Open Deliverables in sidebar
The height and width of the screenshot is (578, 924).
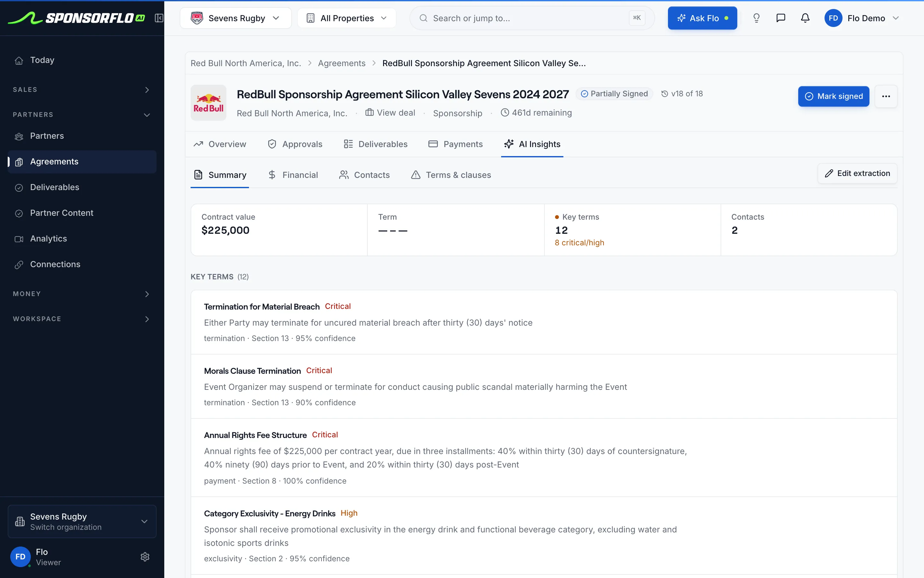tap(82, 187)
